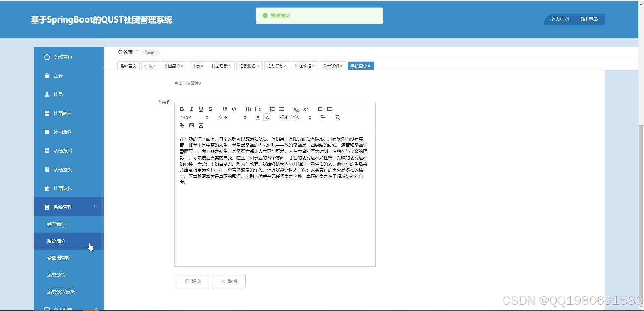Click 退出登录 to log out
This screenshot has height=311, width=644.
[x=588, y=19]
